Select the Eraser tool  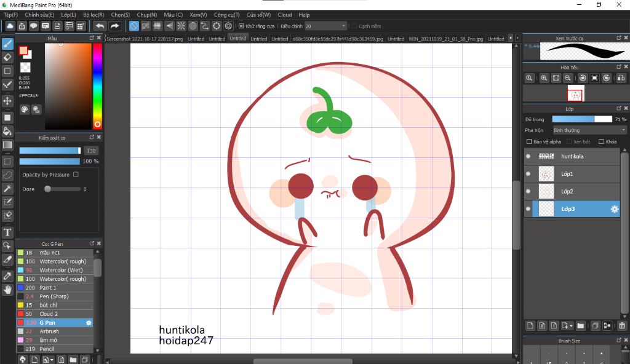[7, 57]
